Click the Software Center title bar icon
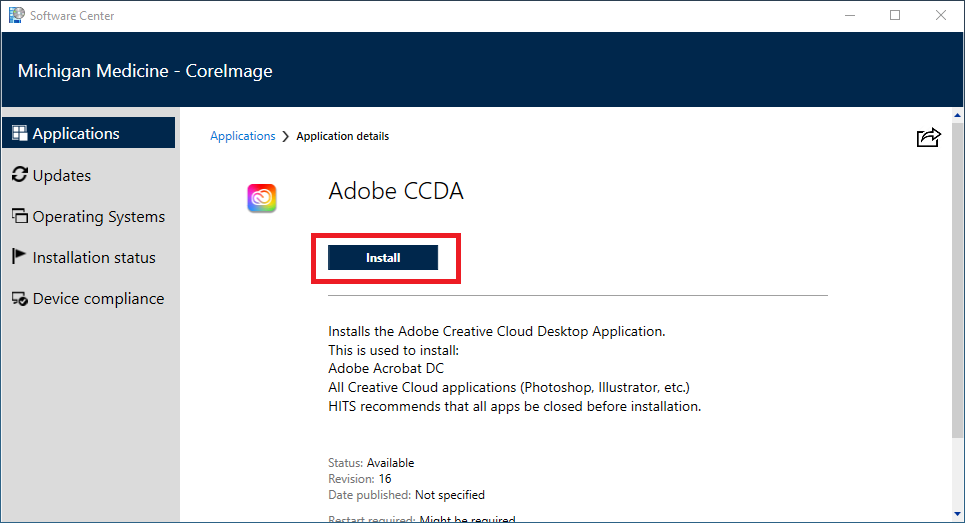Viewport: 965px width, 523px height. click(x=16, y=15)
